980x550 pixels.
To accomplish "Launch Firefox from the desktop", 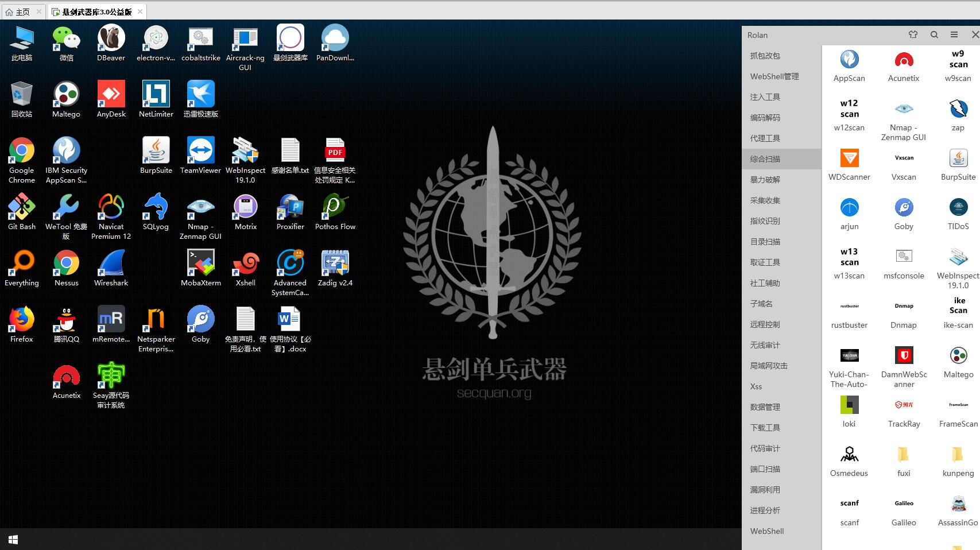I will 22,324.
